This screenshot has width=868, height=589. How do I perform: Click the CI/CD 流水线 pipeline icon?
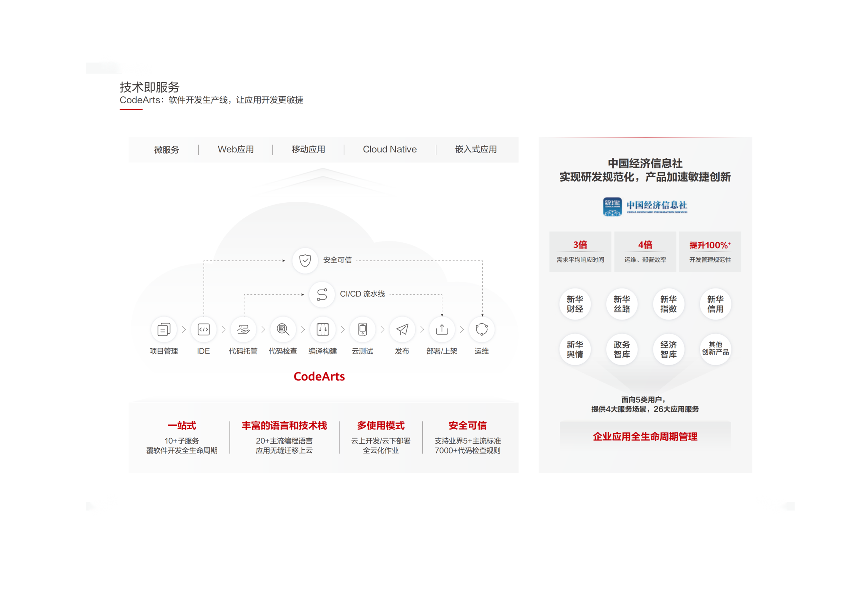click(x=322, y=294)
